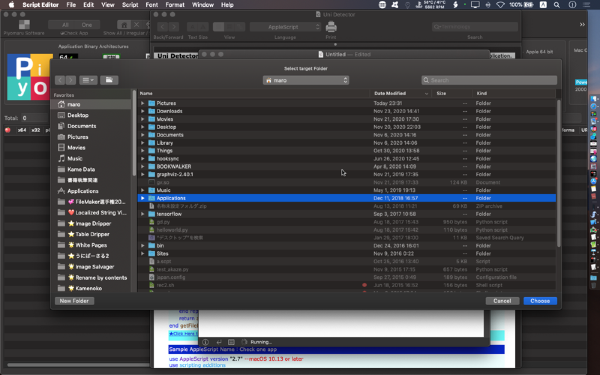The image size is (600, 375).
Task: Click the New Folder button
Action: point(74,301)
